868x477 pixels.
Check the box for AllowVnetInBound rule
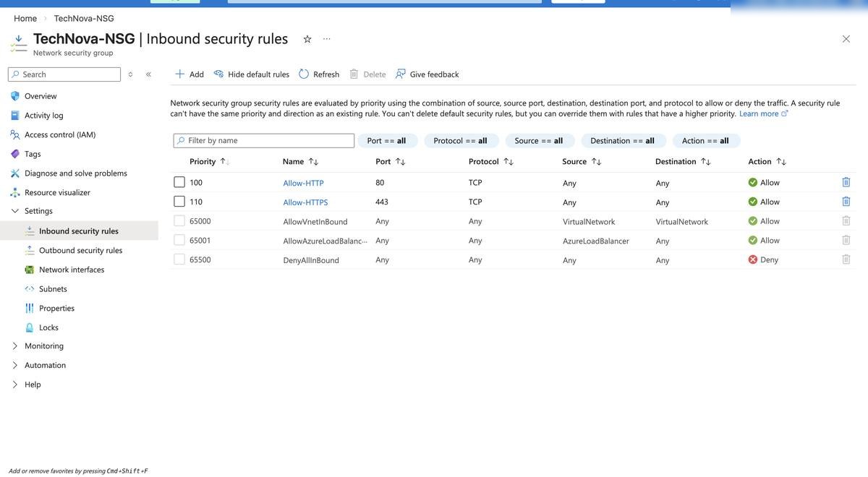pyautogui.click(x=179, y=221)
